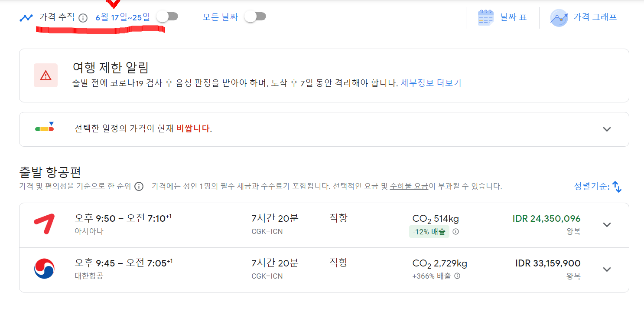Image resolution: width=644 pixels, height=309 pixels.
Task: Open the price graph icon
Action: (559, 18)
